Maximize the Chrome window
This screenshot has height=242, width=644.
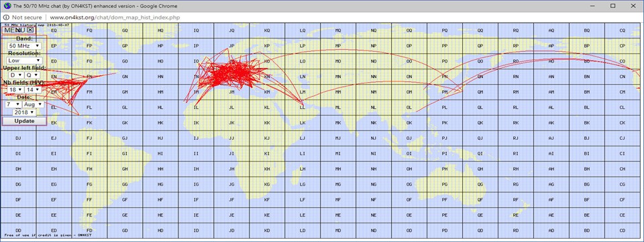click(x=612, y=6)
